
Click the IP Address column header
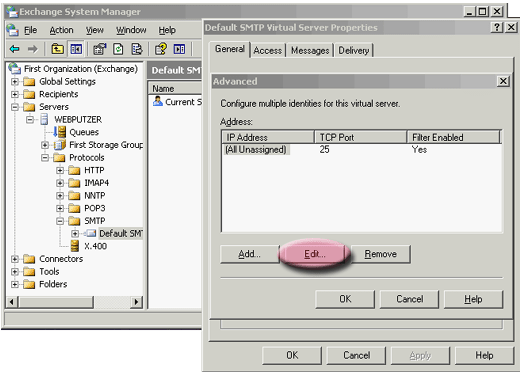[268, 137]
